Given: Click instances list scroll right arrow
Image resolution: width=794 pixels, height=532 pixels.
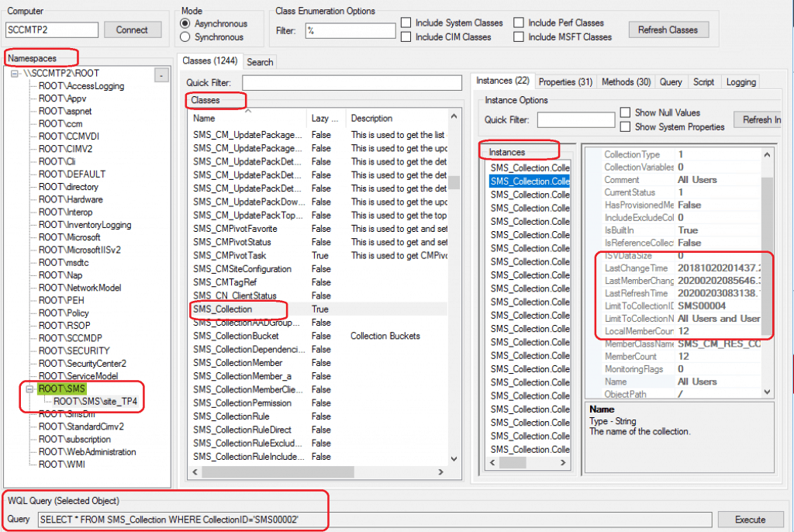Looking at the screenshot, I should [563, 462].
